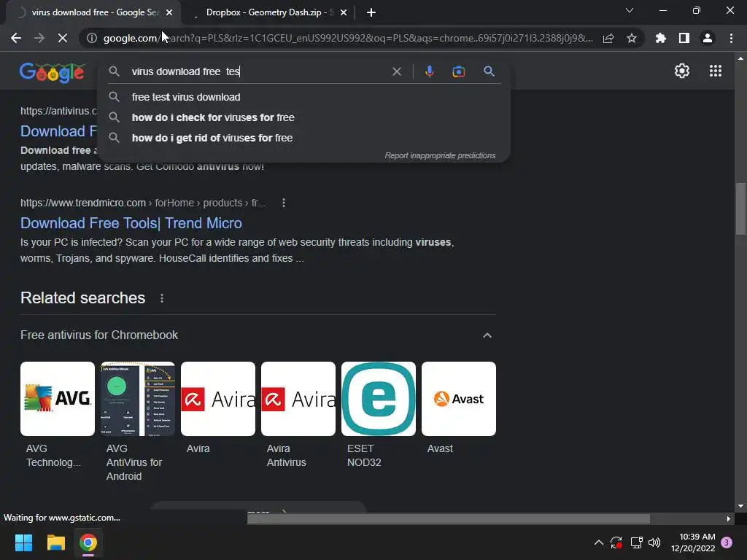Viewport: 747px width, 560px height.
Task: Search by image with the camera
Action: click(x=458, y=71)
